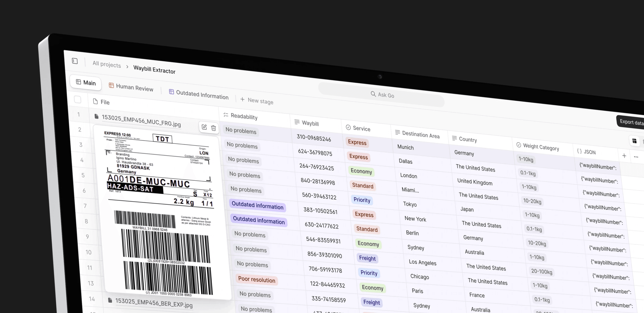Select row number 7
This screenshot has height=313, width=644.
[x=85, y=206]
